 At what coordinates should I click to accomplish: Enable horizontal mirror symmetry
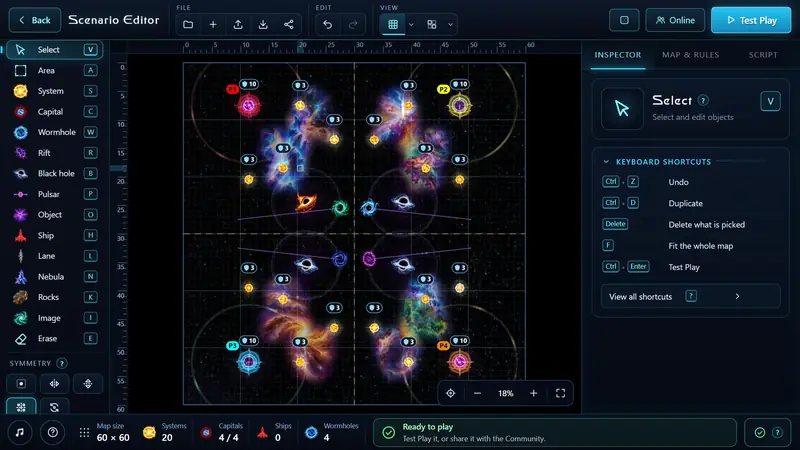pos(54,384)
